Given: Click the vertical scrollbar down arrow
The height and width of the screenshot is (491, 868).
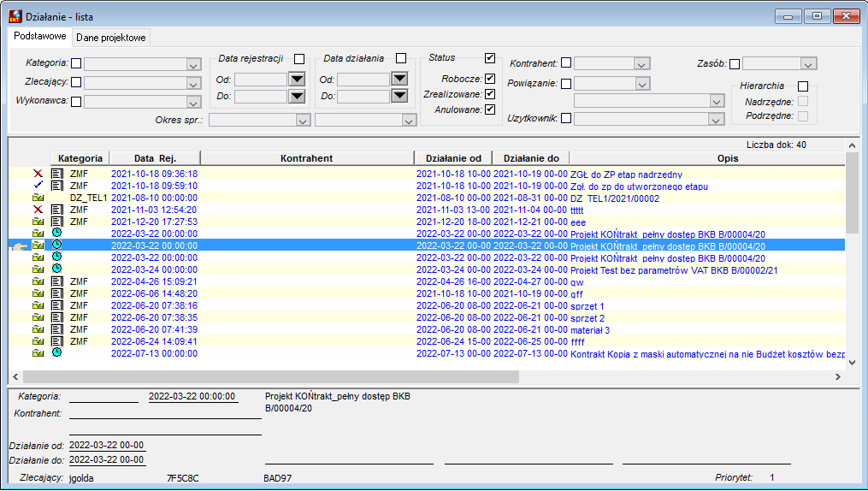Looking at the screenshot, I should click(852, 363).
